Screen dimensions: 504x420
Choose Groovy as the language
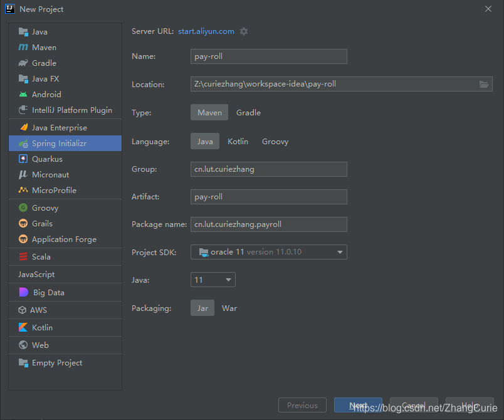(275, 142)
